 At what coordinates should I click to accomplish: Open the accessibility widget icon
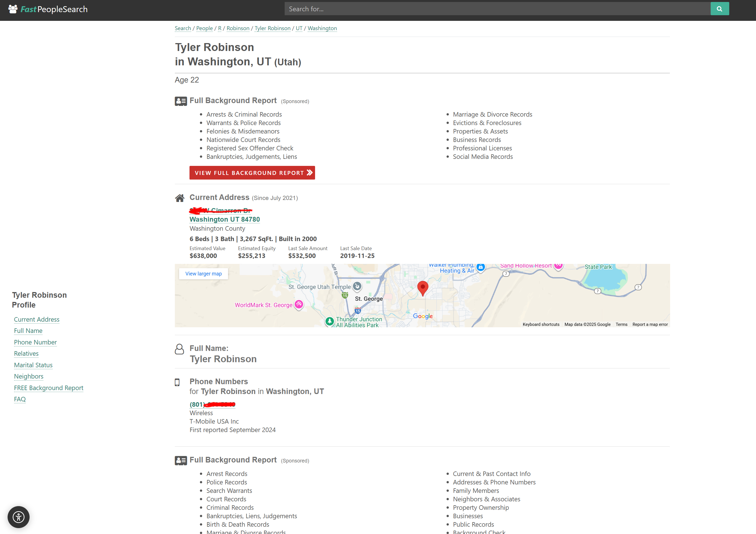pos(18,517)
